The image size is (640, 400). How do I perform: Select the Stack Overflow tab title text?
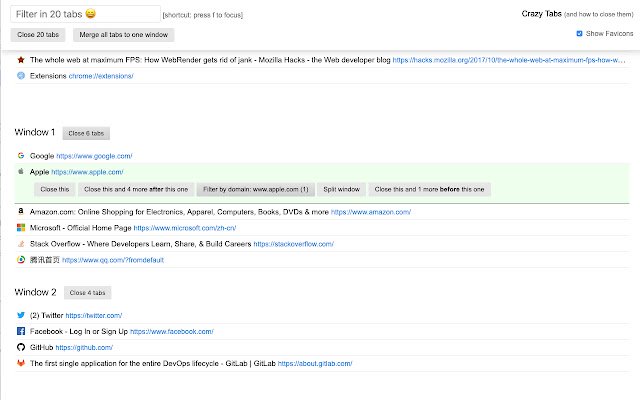coord(140,244)
